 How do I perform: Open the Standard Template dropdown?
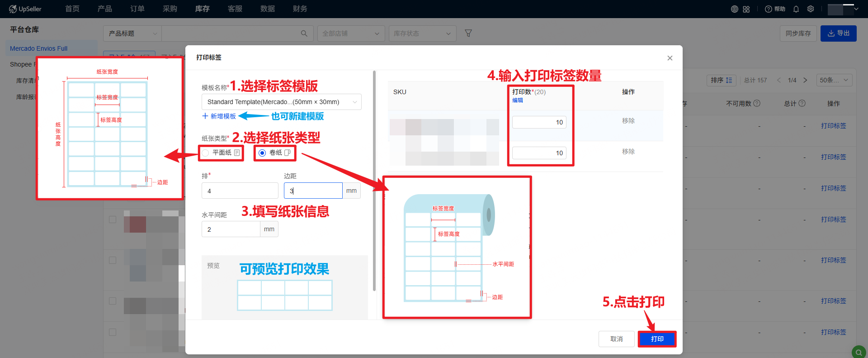click(x=281, y=102)
